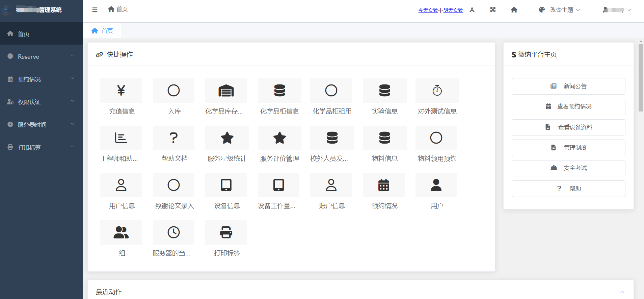This screenshot has height=299, width=644.
Task: Open 对外测试信息 stopwatch icon
Action: pos(437,91)
